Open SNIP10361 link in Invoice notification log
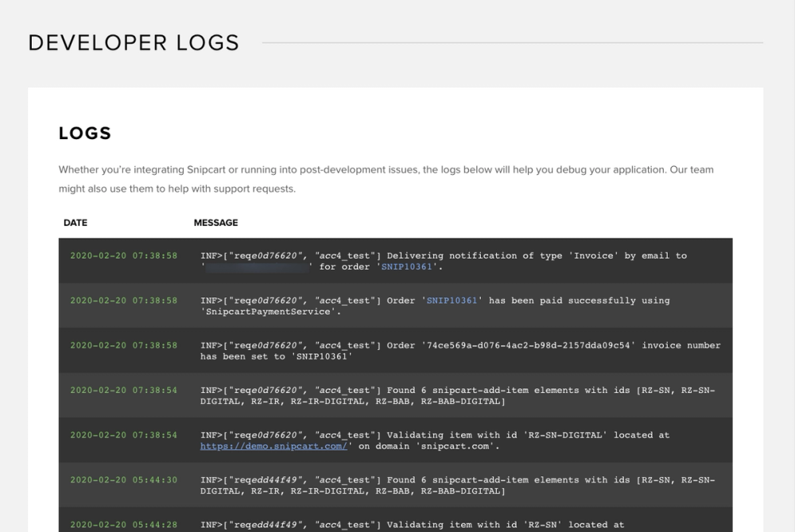 409,266
